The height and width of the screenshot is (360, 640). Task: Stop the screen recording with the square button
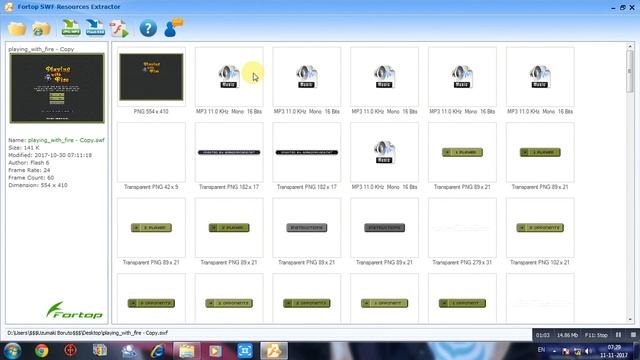click(633, 335)
